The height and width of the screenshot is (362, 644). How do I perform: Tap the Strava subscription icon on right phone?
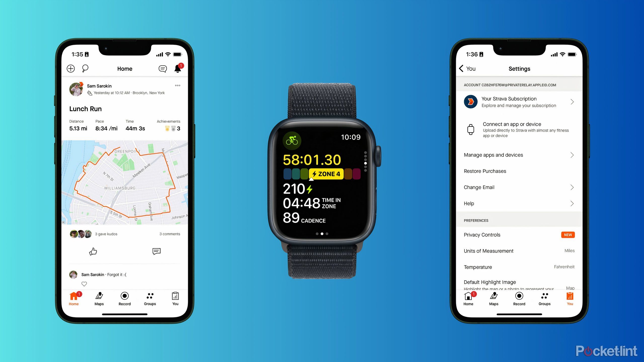point(470,101)
